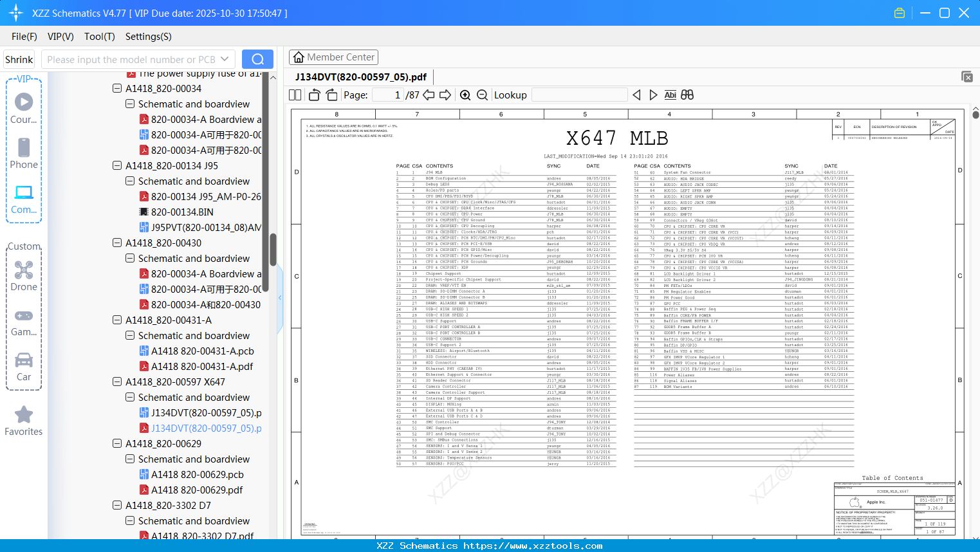
Task: Click the binoculars search icon
Action: pos(687,95)
